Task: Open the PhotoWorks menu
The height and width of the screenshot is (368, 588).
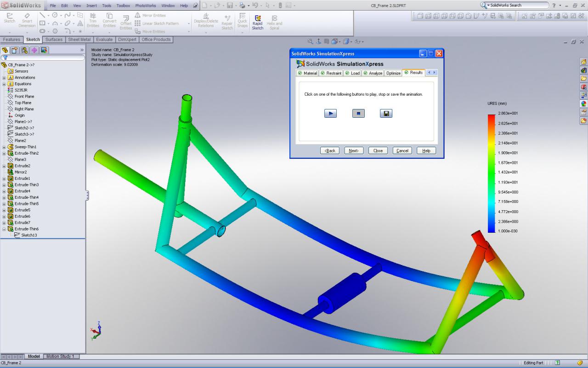Action: tap(146, 6)
